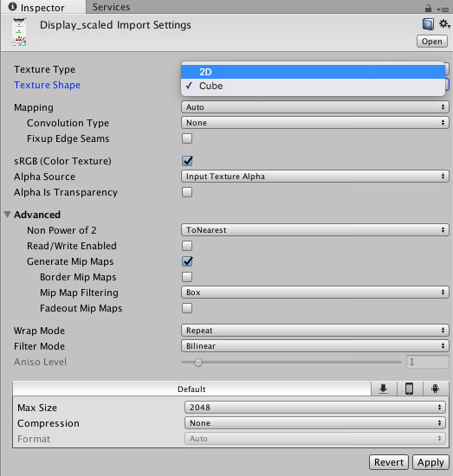The width and height of the screenshot is (453, 476).
Task: Choose 2D in Texture Shape menu
Action: (313, 72)
